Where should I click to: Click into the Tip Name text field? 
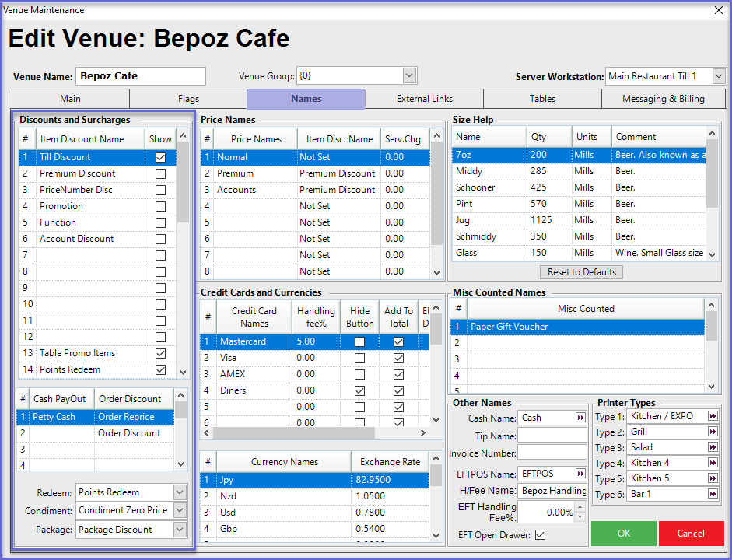click(x=552, y=436)
